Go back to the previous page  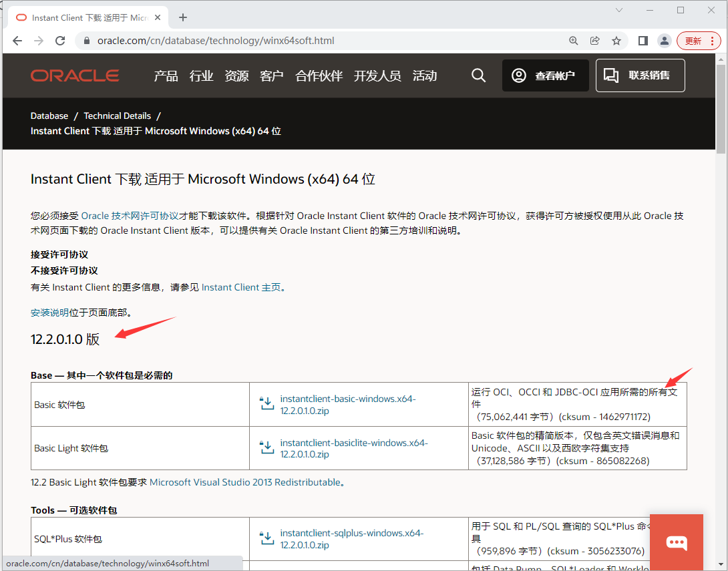click(x=17, y=41)
